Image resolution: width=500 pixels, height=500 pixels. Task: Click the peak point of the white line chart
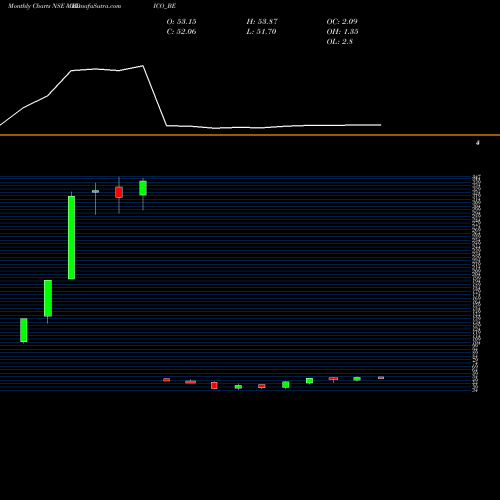click(x=143, y=66)
